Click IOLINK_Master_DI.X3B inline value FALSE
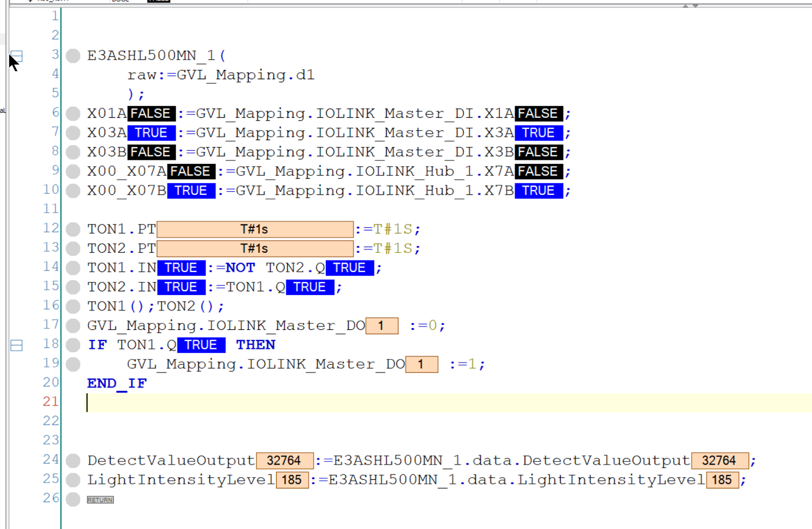The image size is (812, 529). click(538, 152)
